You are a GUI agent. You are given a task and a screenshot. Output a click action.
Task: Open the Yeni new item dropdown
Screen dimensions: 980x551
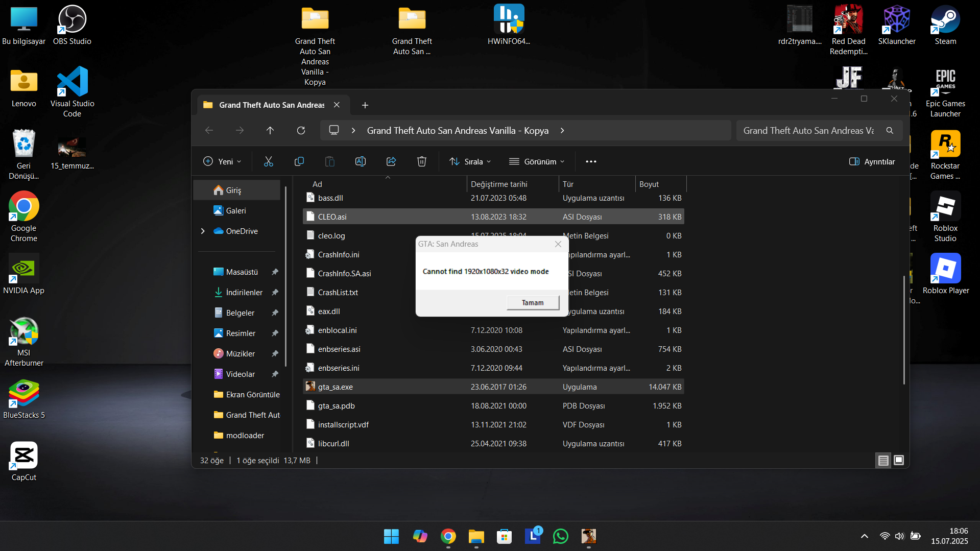pyautogui.click(x=222, y=161)
